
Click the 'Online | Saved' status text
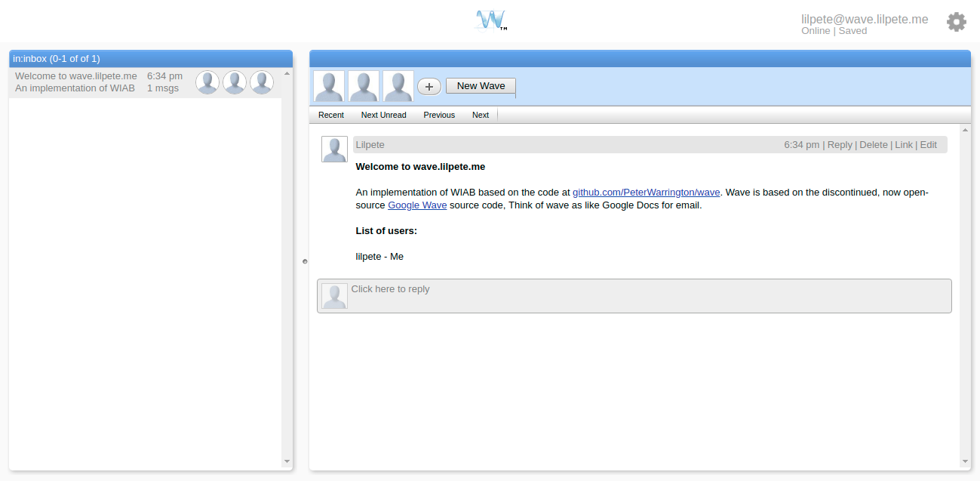pyautogui.click(x=834, y=31)
